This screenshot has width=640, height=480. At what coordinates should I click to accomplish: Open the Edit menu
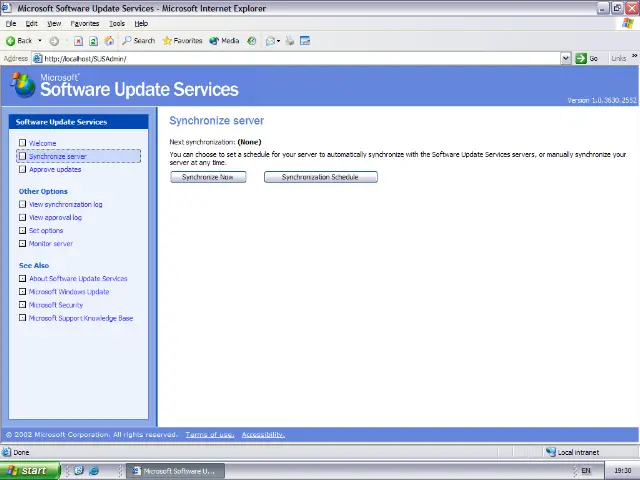coord(31,24)
